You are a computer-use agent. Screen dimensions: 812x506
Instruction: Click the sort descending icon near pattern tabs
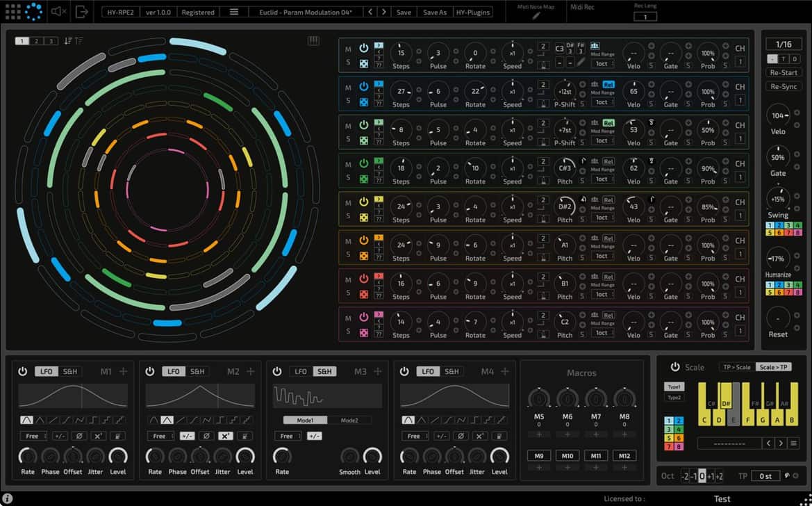pos(68,40)
